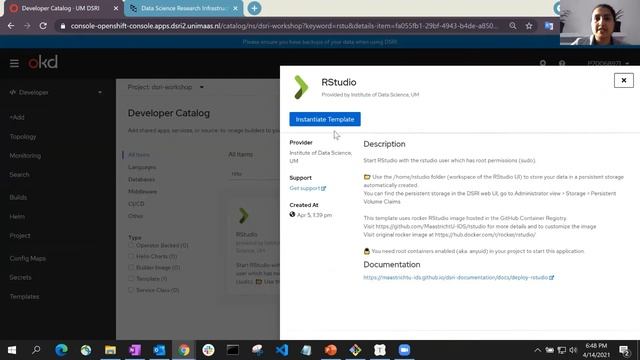This screenshot has height=360, width=640.
Task: Switch to Data Science Research Infrastructure tab
Action: pyautogui.click(x=183, y=8)
